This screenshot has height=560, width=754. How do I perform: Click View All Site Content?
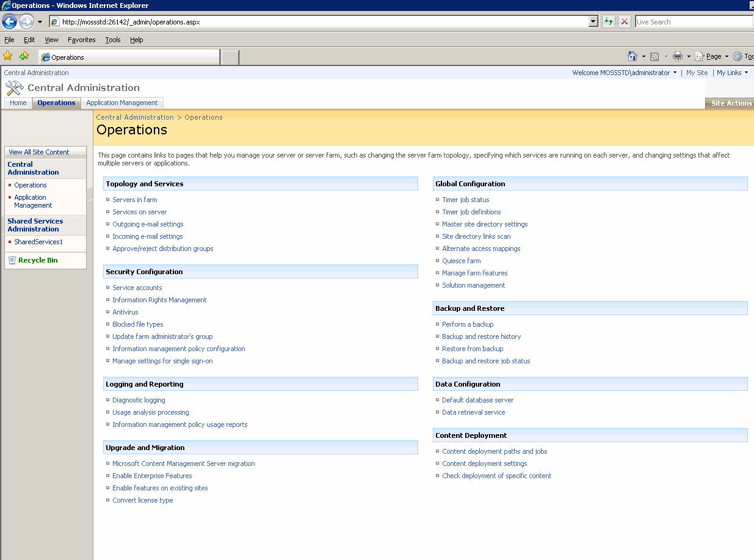coord(39,152)
